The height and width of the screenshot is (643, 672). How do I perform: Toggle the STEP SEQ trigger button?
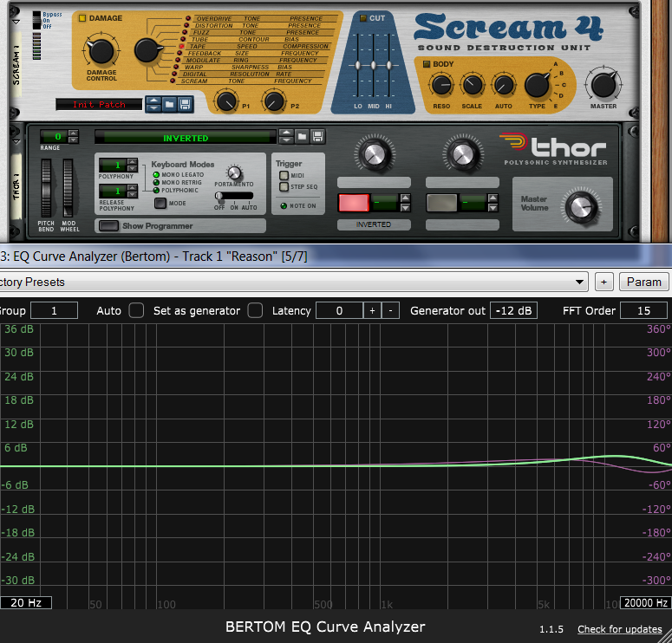pos(284,186)
